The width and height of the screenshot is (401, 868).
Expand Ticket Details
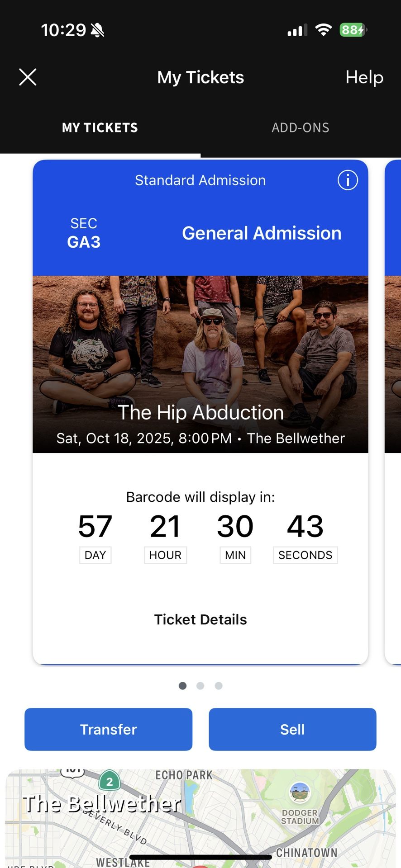click(x=200, y=619)
